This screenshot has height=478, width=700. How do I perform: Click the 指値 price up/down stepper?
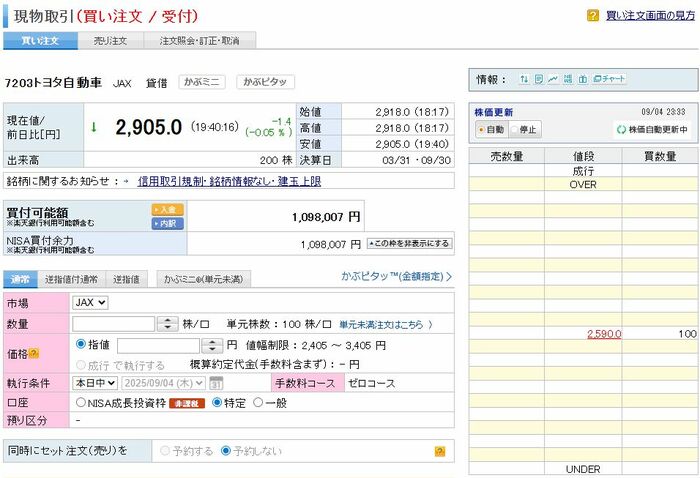212,345
